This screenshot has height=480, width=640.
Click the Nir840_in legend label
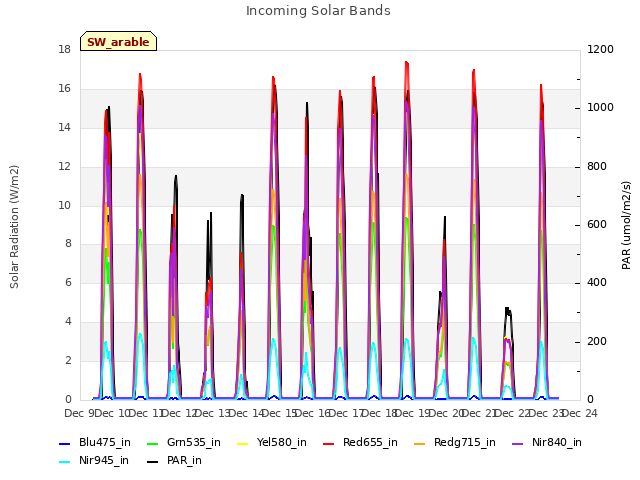(x=557, y=442)
